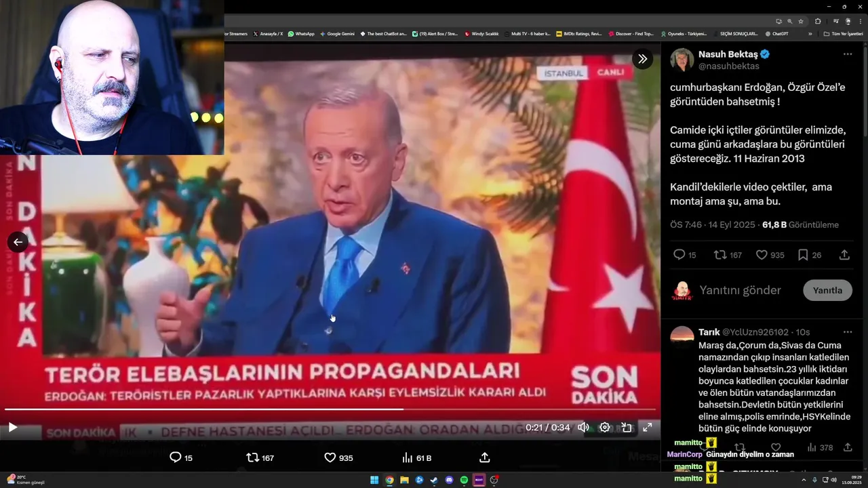
Task: Enter fullscreen with expand arrows icon
Action: pos(648,428)
